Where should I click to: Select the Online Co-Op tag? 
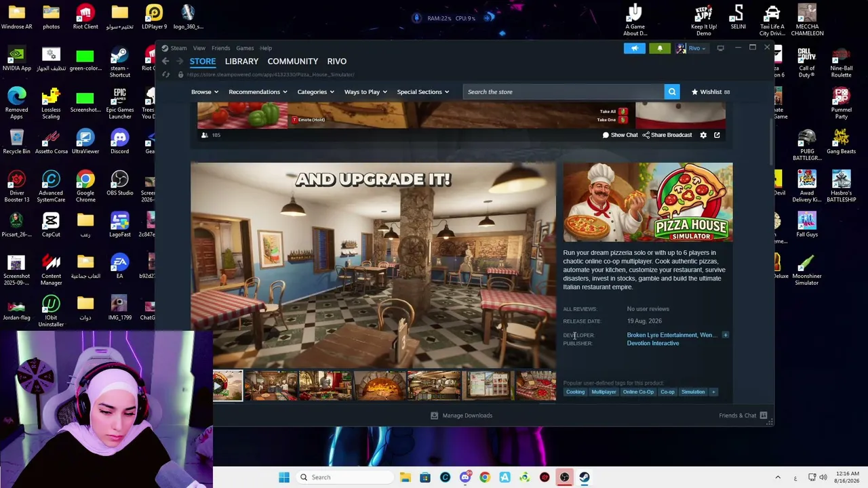(x=638, y=392)
